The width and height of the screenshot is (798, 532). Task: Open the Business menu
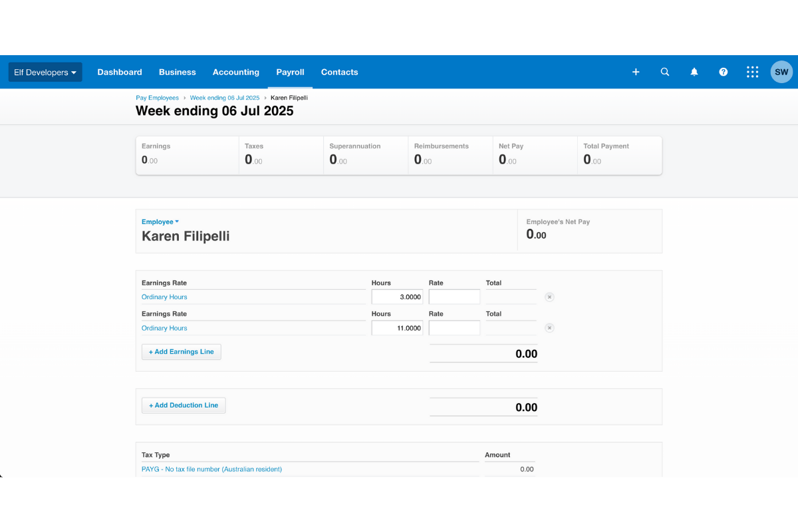[x=177, y=72]
